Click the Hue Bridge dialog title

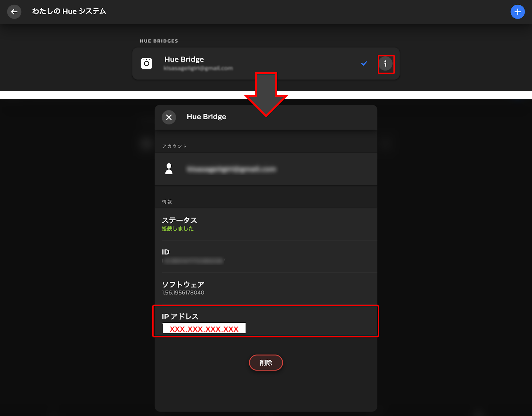point(206,117)
